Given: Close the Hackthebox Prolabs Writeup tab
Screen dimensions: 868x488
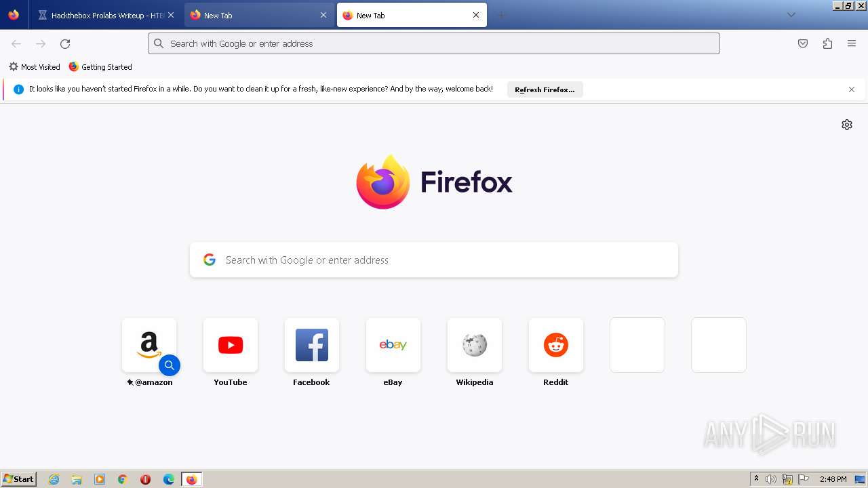Looking at the screenshot, I should [x=171, y=15].
